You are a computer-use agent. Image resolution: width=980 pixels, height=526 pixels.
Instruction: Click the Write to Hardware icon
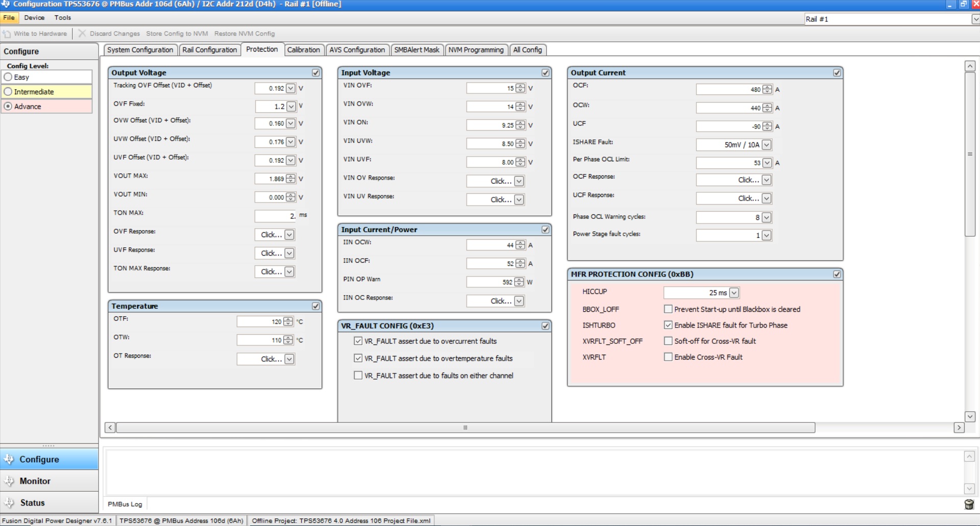point(7,34)
